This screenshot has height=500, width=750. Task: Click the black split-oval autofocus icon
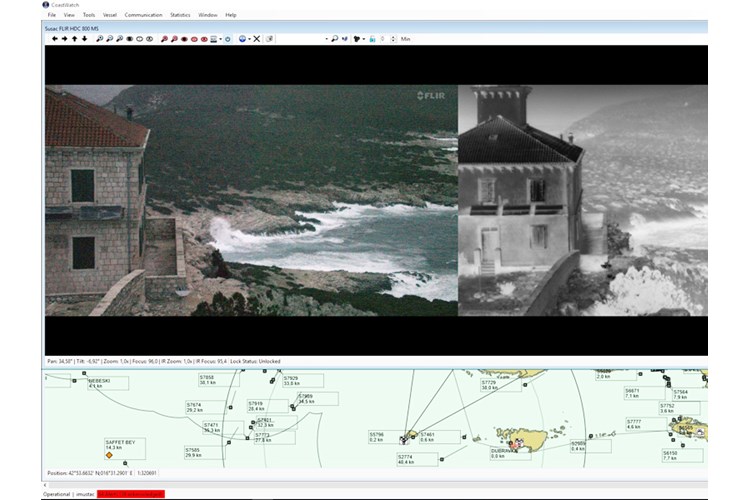click(x=149, y=39)
